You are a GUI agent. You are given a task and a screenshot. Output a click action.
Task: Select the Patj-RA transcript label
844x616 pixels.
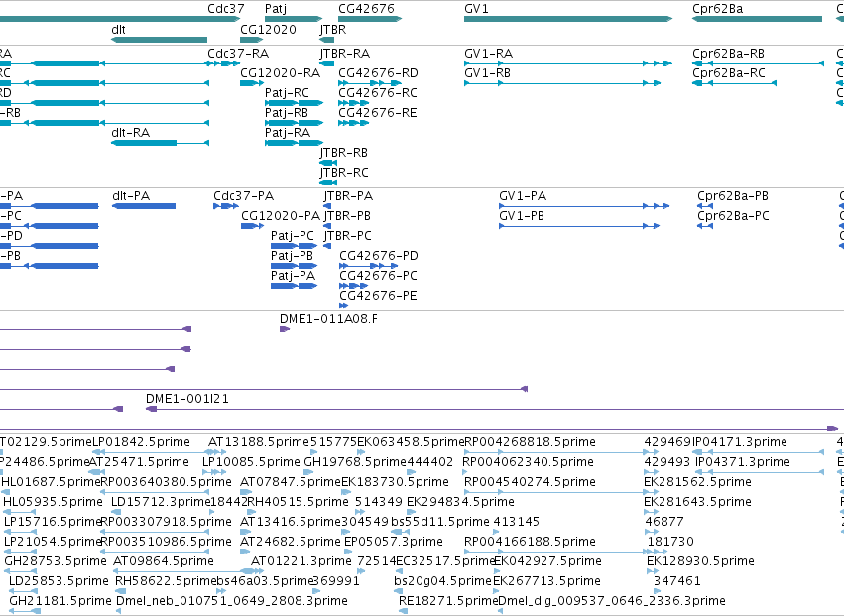[x=288, y=133]
